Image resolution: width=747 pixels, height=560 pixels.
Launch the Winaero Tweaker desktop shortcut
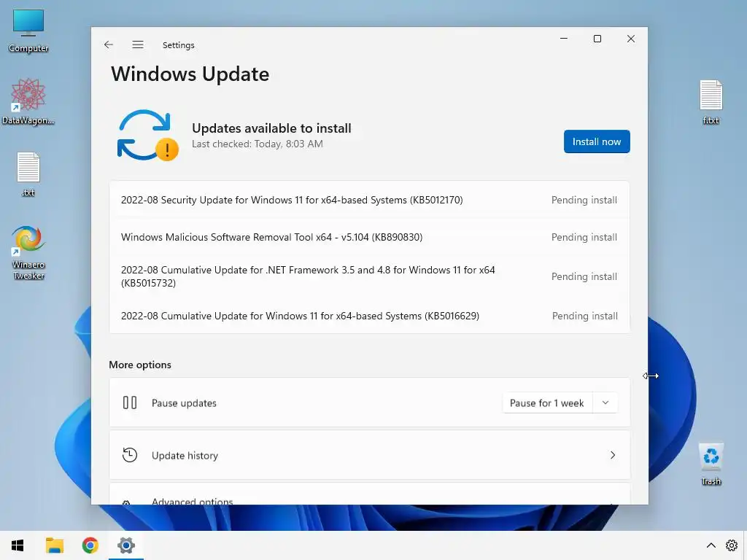[x=28, y=252]
